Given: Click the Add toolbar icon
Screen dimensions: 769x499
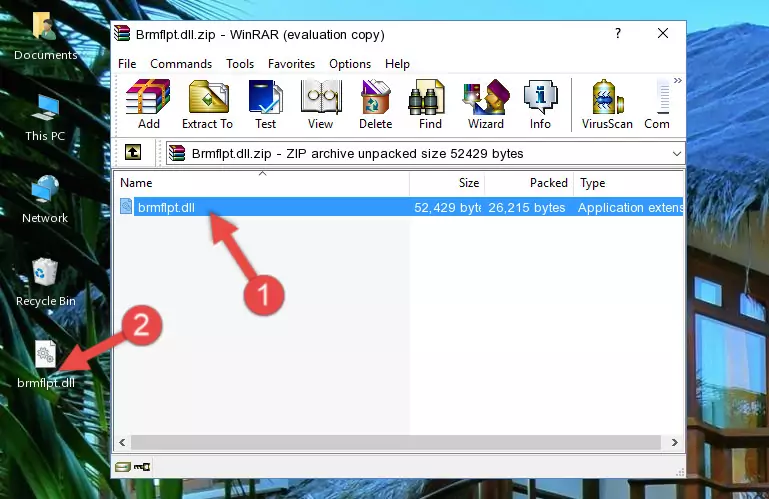Looking at the screenshot, I should click(148, 105).
